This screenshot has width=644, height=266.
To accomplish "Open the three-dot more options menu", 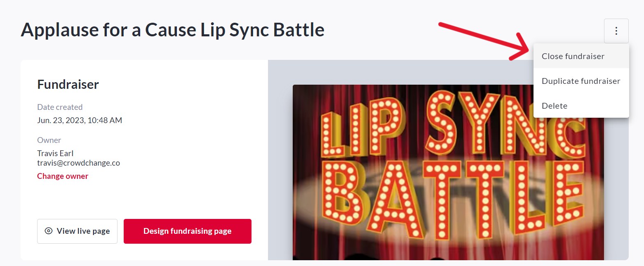I will tap(616, 31).
